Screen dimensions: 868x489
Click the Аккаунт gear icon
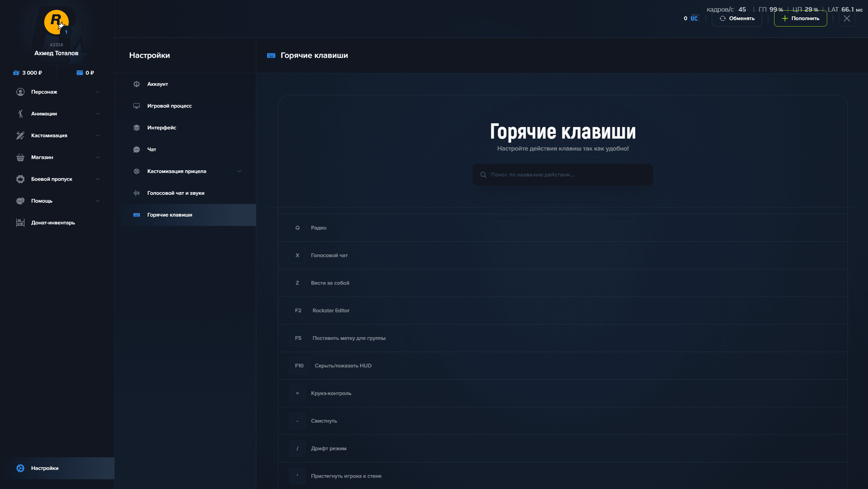coord(136,84)
